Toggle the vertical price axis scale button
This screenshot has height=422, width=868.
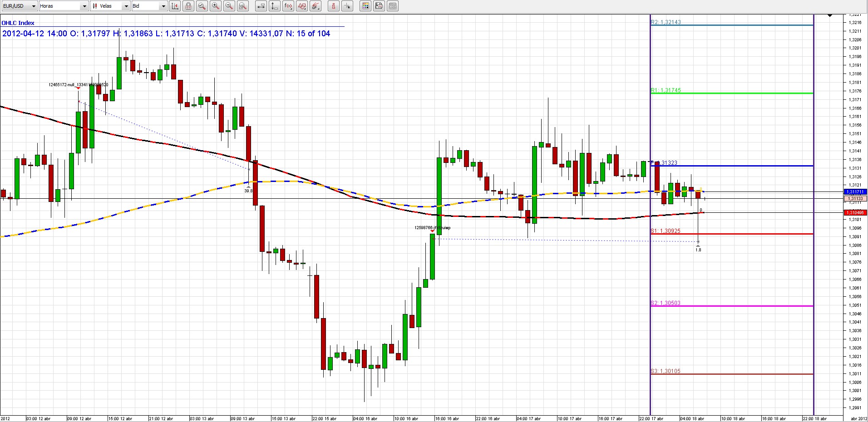[274, 6]
